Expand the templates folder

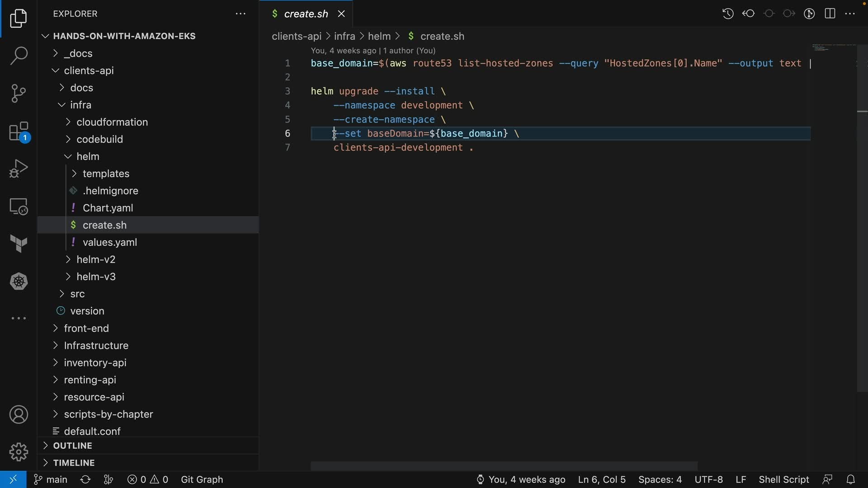(x=106, y=174)
